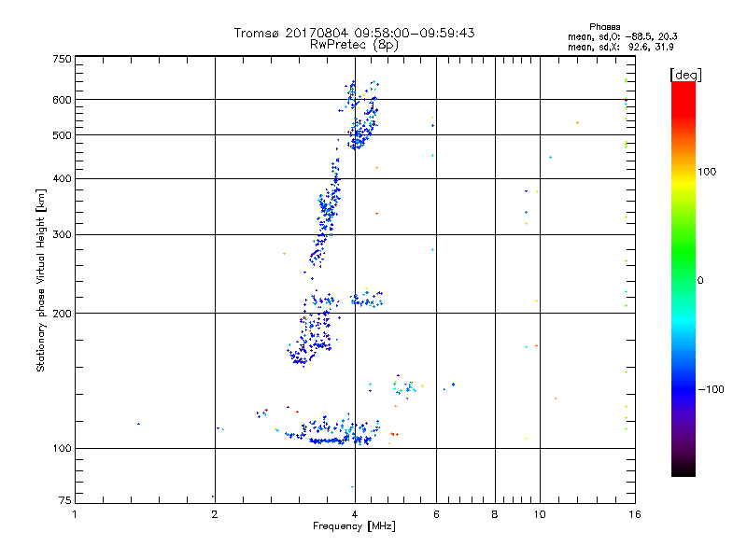This screenshot has height=560, width=747.
Task: Click the colorbar '100' tick label
Action: point(707,172)
